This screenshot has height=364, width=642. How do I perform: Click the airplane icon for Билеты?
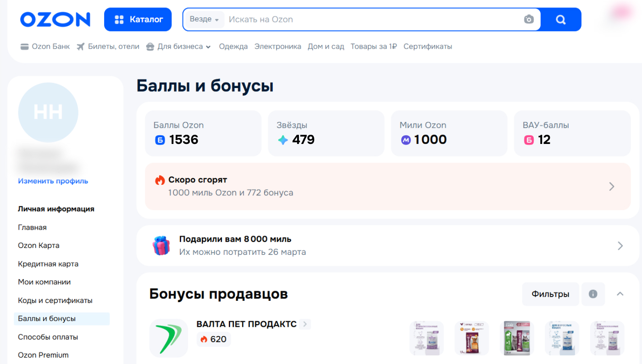click(x=81, y=46)
